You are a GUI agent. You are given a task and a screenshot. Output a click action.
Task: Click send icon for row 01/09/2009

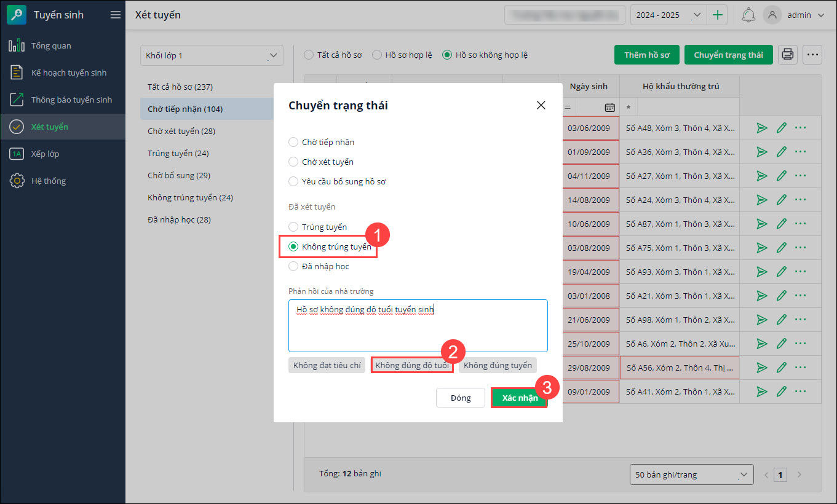tap(762, 152)
